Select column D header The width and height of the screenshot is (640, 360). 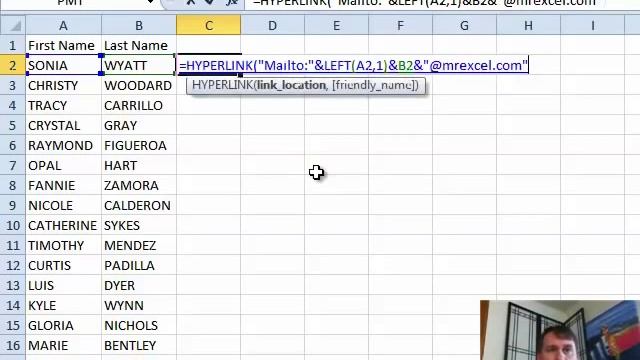[272, 26]
